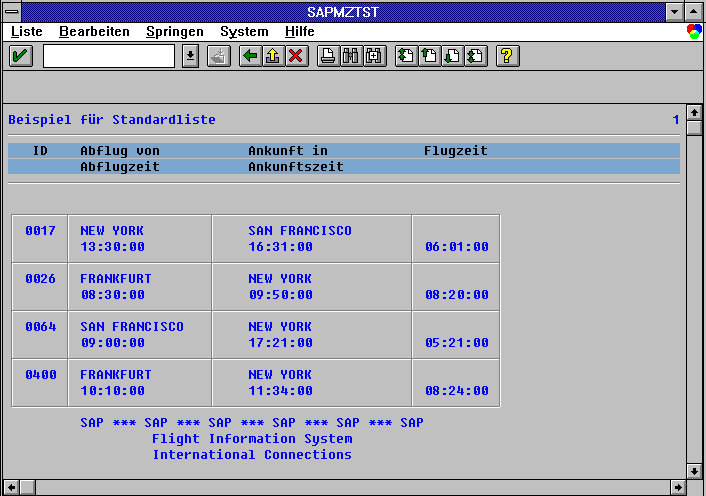Click the horizontal scrollbar right arrow
Viewport: 706px width, 496px height.
(677, 488)
